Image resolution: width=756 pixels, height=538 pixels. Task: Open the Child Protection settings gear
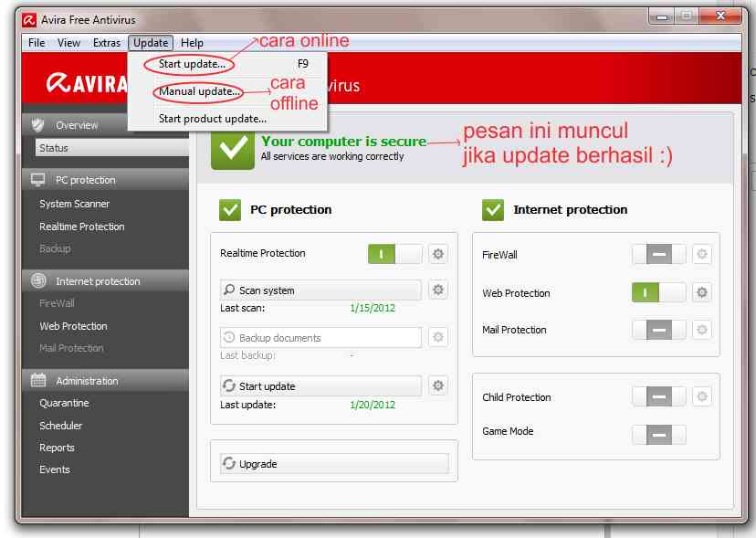point(702,396)
